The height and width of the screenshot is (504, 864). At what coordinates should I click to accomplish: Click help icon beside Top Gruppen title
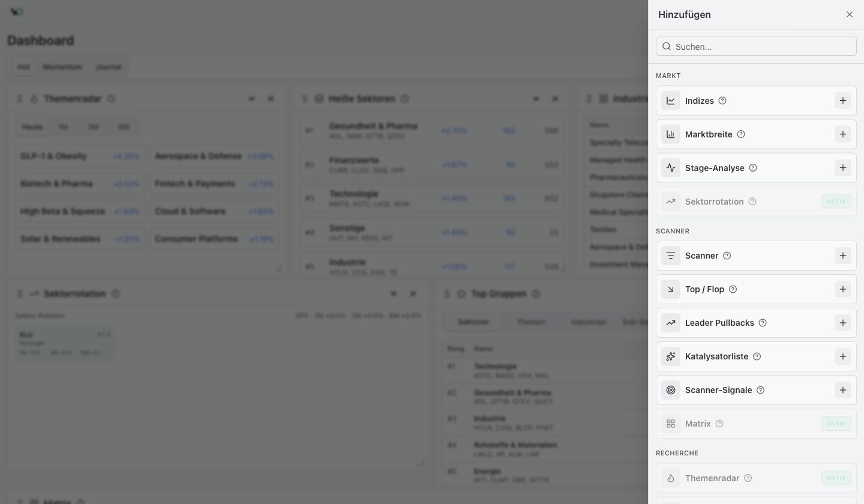pyautogui.click(x=536, y=293)
